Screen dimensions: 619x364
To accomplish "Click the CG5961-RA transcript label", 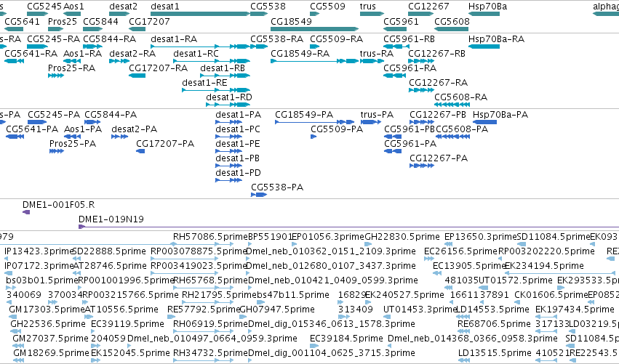I will (410, 68).
